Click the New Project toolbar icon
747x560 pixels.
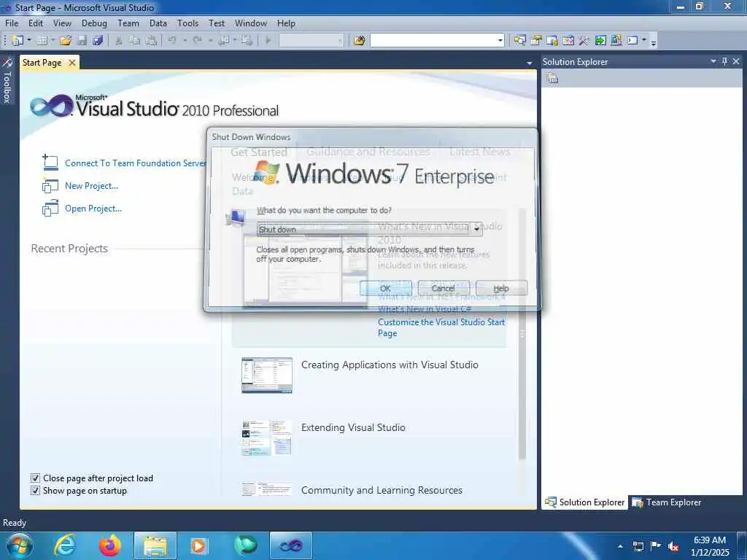tap(17, 41)
